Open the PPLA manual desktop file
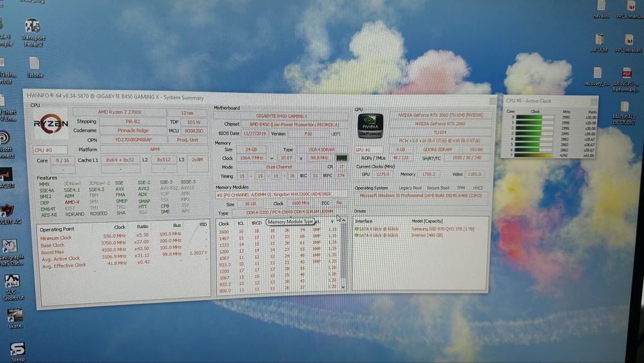The width and height of the screenshot is (644, 363). (x=630, y=9)
